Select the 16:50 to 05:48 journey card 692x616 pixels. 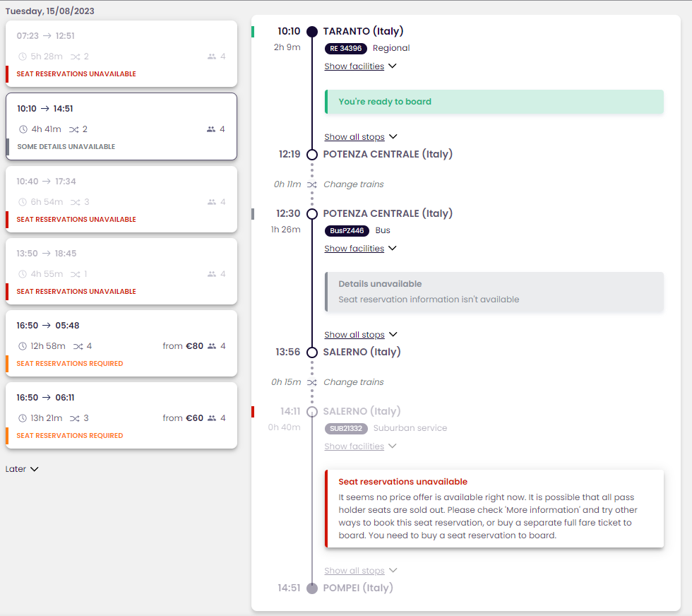pyautogui.click(x=121, y=343)
